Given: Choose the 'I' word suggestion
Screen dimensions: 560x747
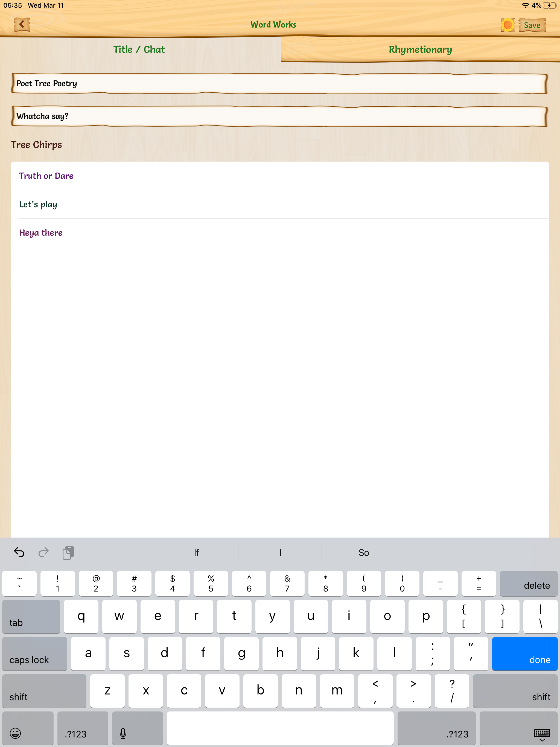Looking at the screenshot, I should click(280, 553).
